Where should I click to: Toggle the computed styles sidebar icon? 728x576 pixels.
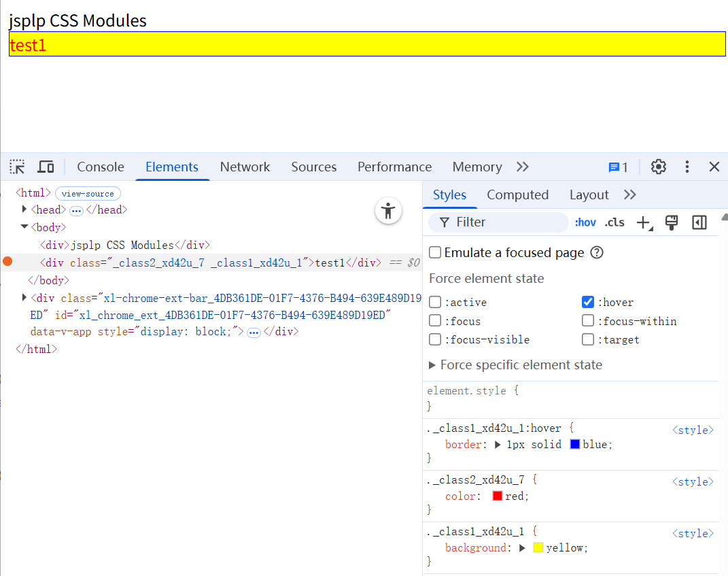(699, 222)
